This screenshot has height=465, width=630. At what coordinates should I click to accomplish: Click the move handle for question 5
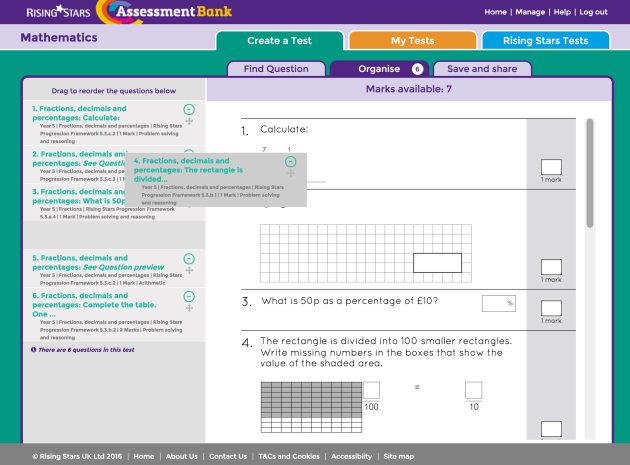[x=189, y=270]
